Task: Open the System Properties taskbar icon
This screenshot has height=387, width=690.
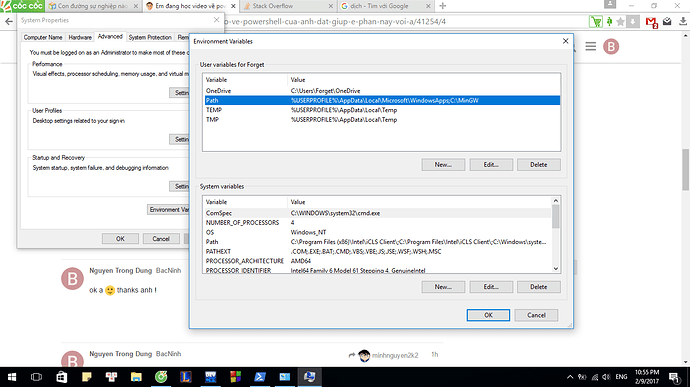Action: click(x=310, y=377)
